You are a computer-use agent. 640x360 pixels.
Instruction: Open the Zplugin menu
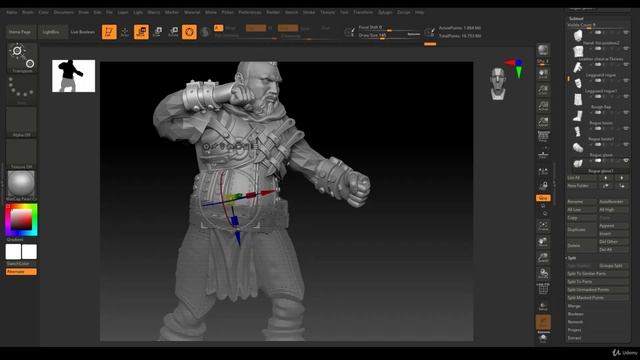[x=385, y=12]
